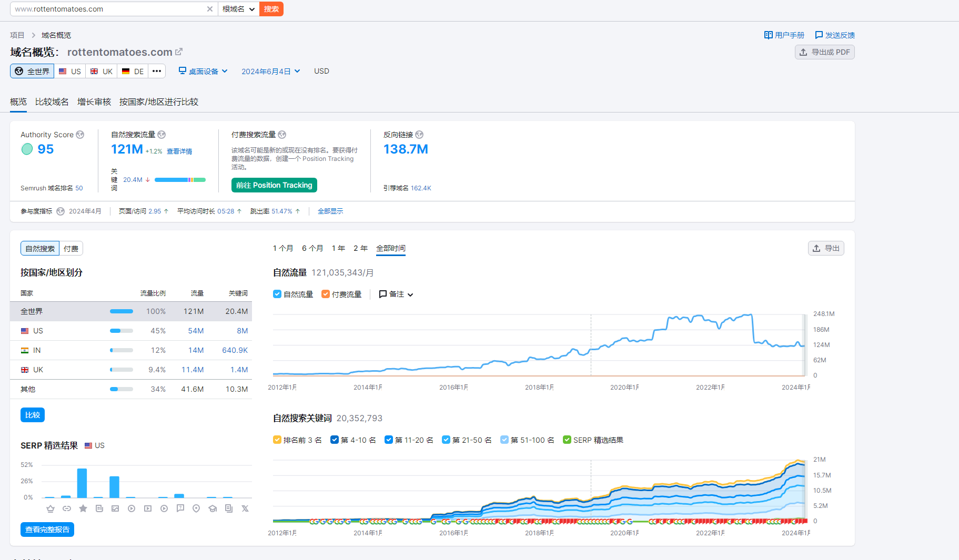959x560 pixels.
Task: Select the map pin SERP icon
Action: pyautogui.click(x=196, y=508)
